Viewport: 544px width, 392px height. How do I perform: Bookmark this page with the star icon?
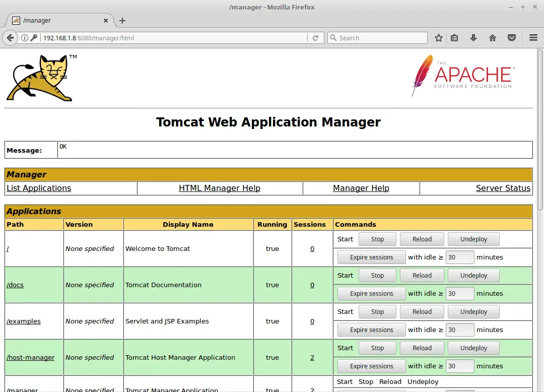pyautogui.click(x=439, y=38)
